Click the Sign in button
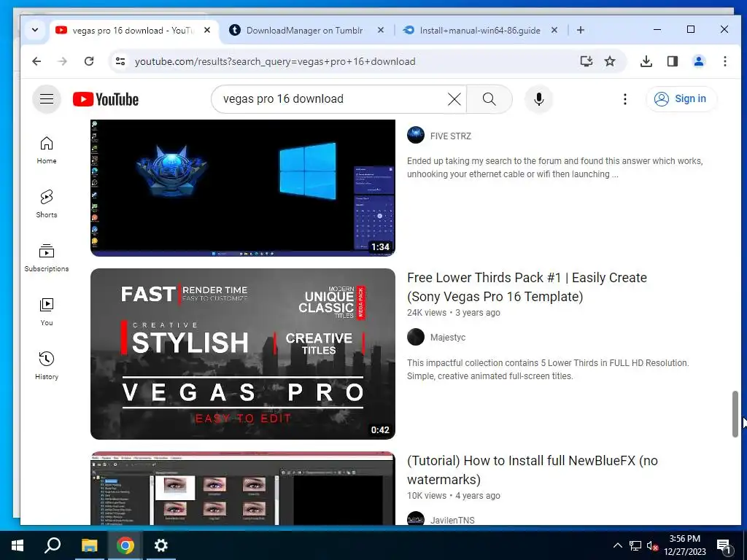This screenshot has height=560, width=747. coord(681,99)
